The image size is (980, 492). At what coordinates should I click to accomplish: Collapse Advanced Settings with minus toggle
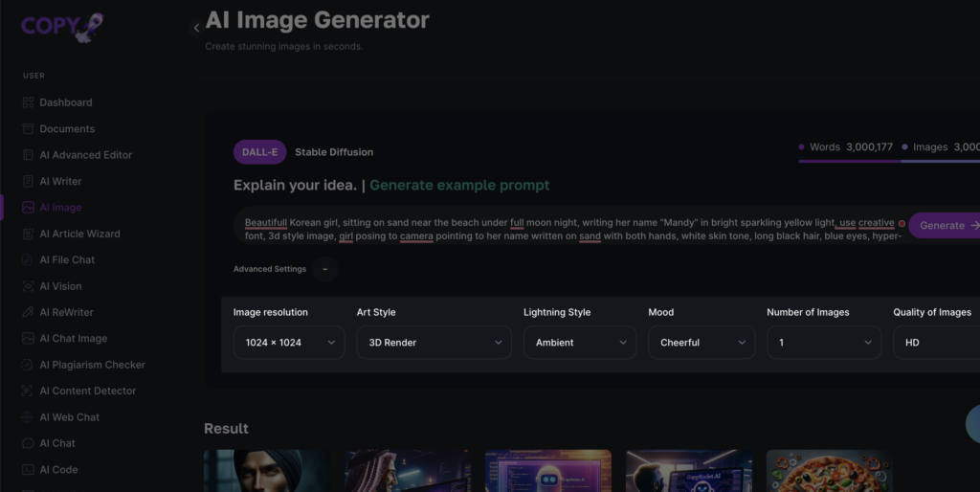coord(325,269)
